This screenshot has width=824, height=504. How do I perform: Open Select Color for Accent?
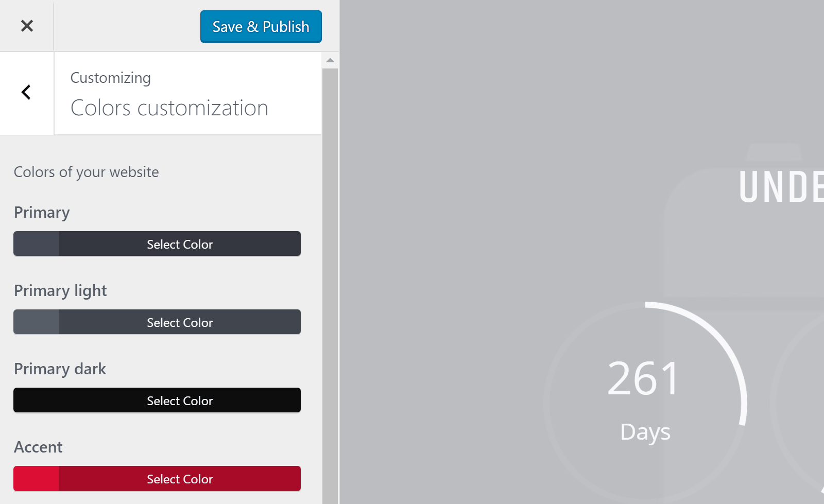(180, 479)
